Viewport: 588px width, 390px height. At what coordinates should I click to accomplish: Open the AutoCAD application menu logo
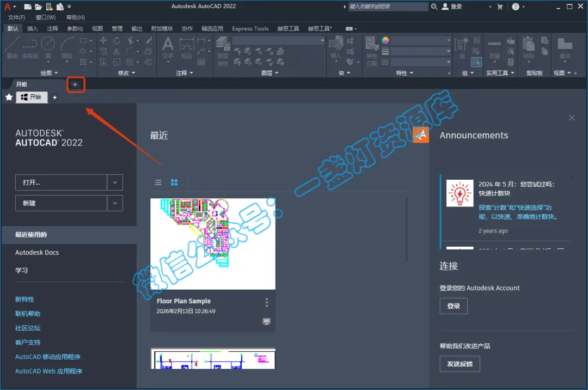click(x=7, y=7)
